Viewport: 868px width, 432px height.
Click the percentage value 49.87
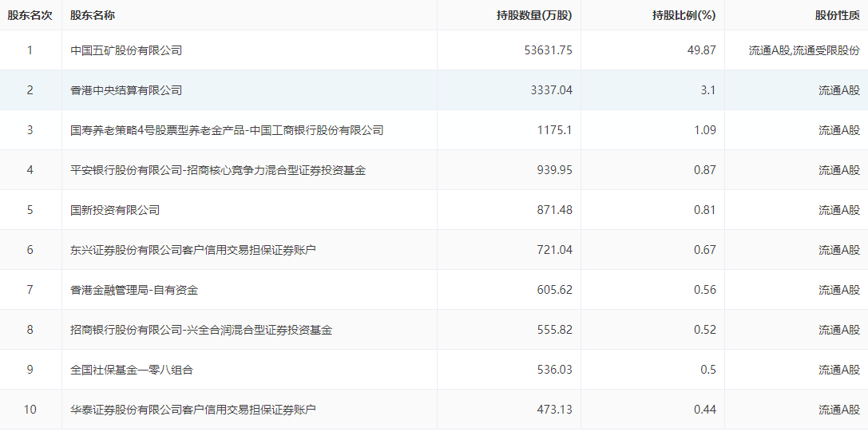pos(702,50)
